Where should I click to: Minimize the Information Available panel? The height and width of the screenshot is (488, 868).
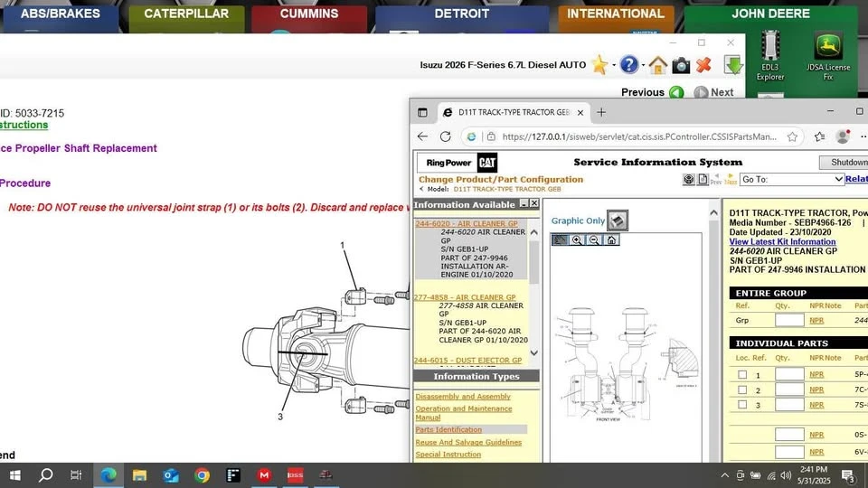pos(524,204)
